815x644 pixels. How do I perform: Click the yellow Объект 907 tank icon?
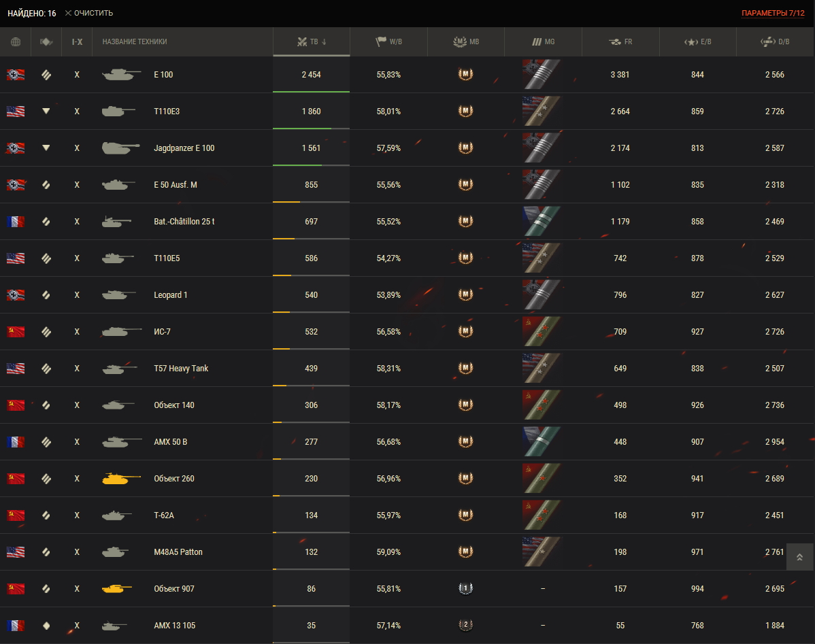pos(117,589)
